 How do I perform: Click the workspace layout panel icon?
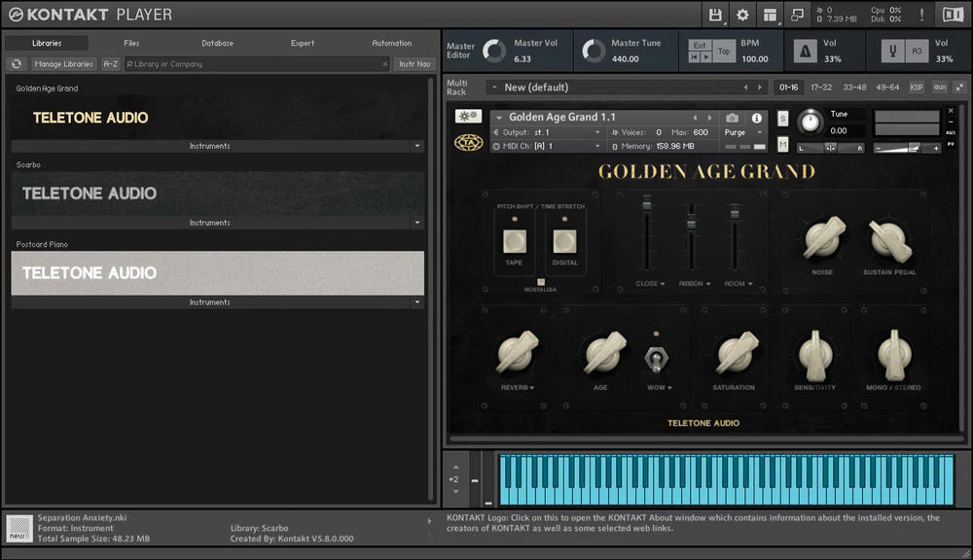771,15
